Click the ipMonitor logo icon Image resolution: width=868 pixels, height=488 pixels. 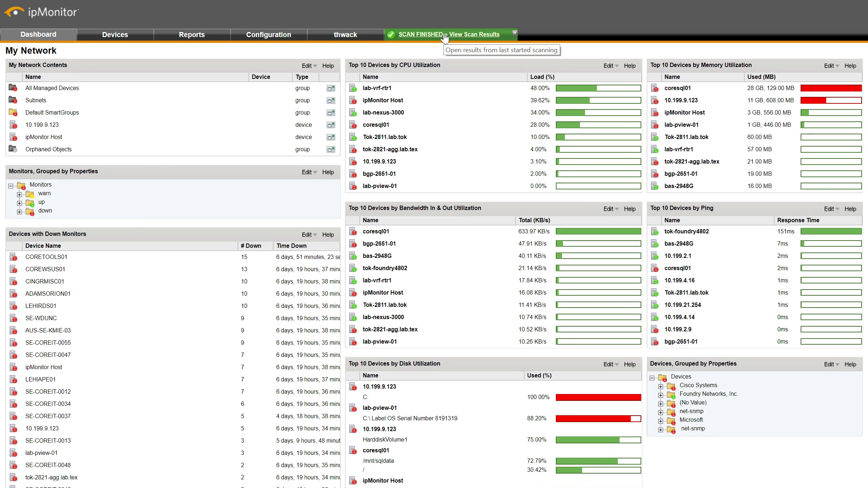pyautogui.click(x=14, y=12)
